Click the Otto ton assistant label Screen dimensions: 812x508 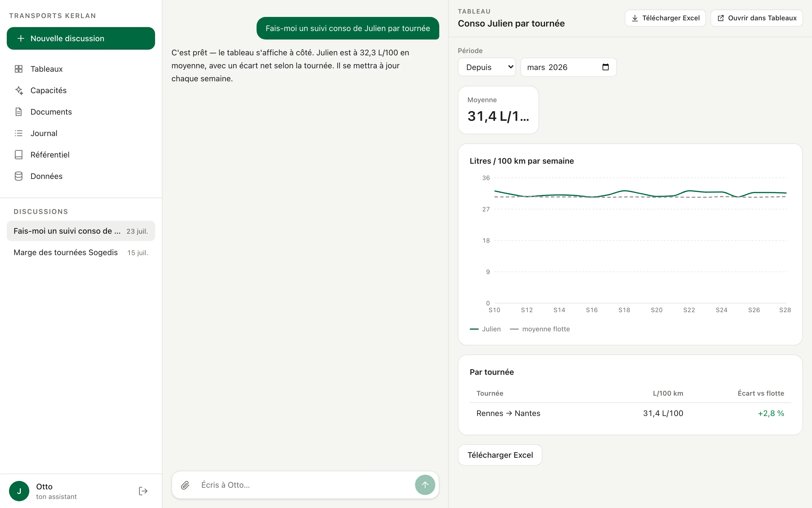tap(56, 491)
